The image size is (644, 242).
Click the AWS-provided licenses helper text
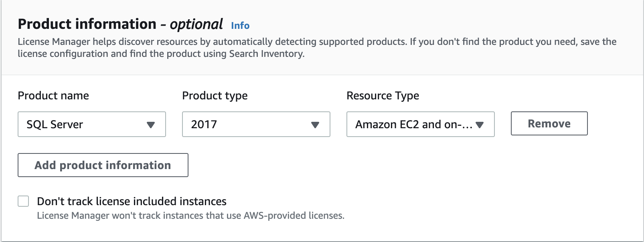pos(190,216)
